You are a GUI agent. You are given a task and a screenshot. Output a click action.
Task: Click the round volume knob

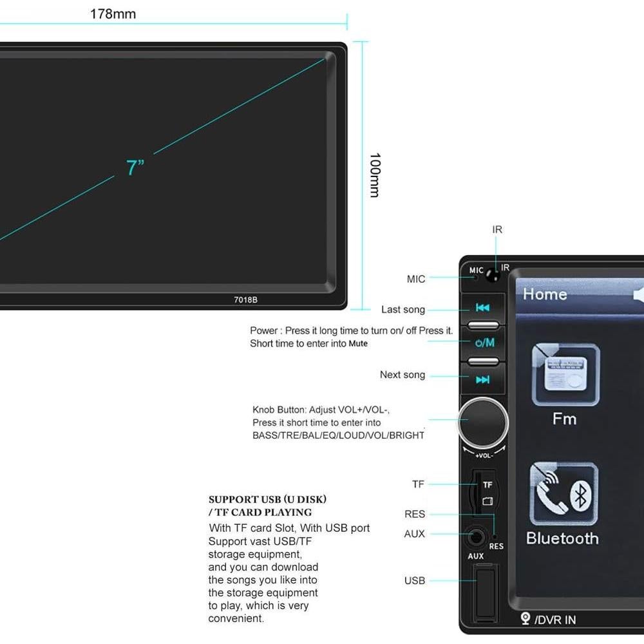tap(483, 423)
